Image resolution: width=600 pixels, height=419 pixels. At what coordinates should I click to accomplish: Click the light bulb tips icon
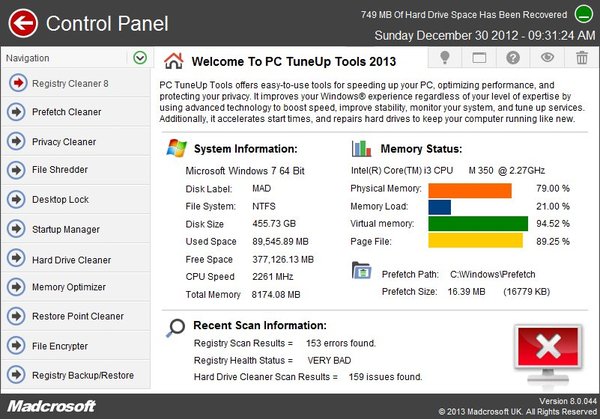point(445,58)
